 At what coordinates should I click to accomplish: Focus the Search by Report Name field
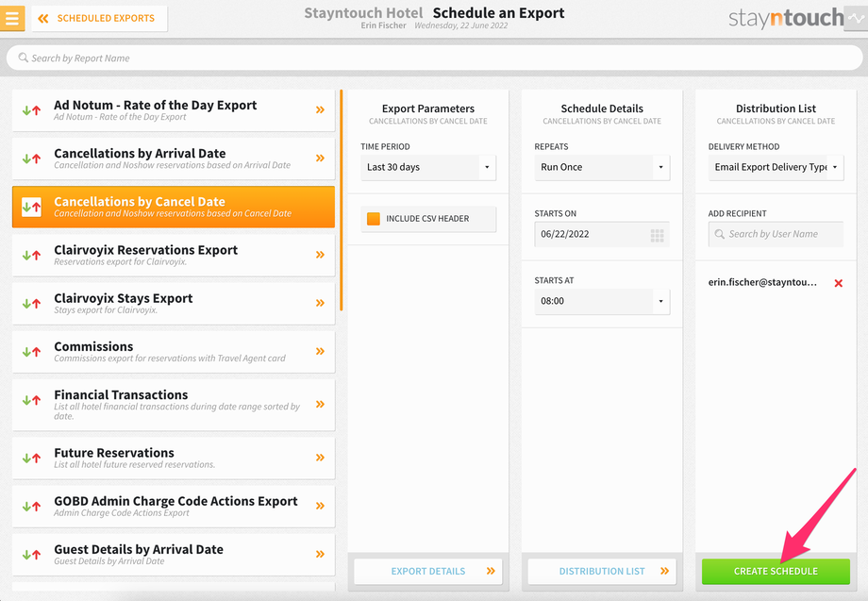coord(434,58)
